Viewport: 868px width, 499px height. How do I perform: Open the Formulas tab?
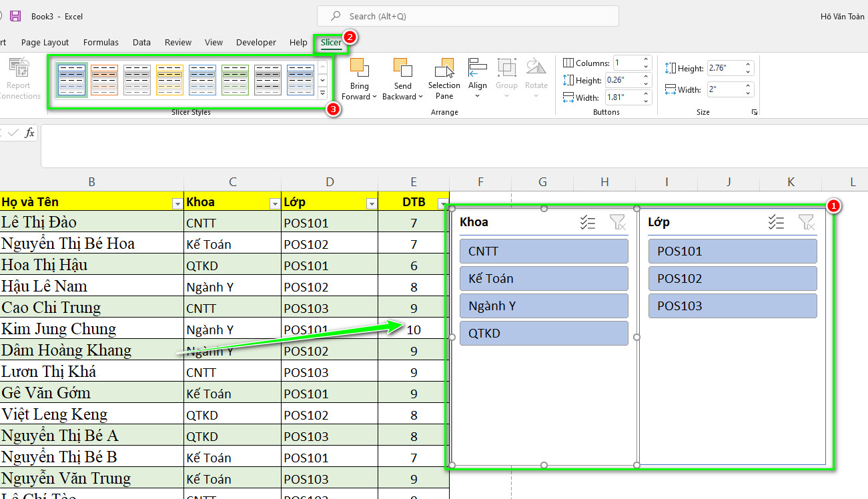101,42
